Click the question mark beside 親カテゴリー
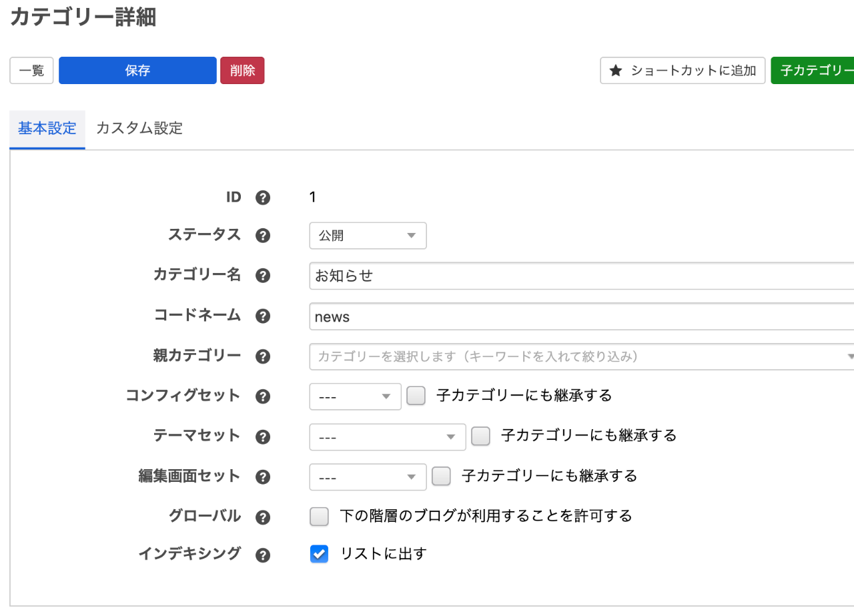The width and height of the screenshot is (854, 616). pyautogui.click(x=263, y=356)
